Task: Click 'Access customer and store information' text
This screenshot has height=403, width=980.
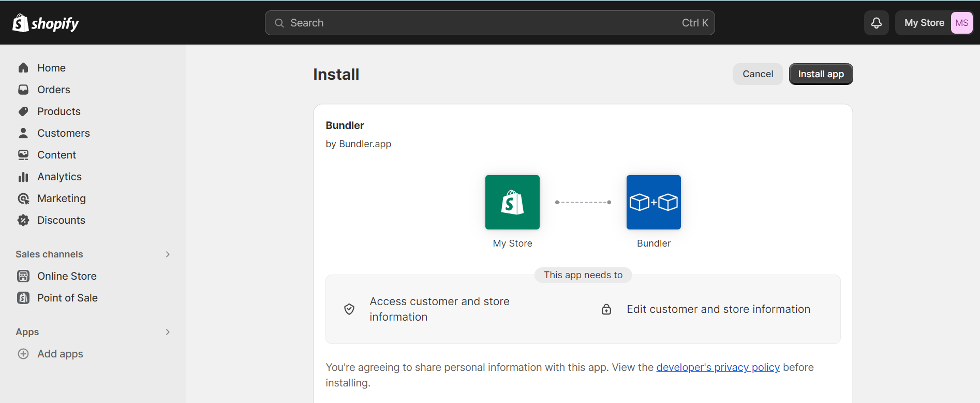Action: point(439,309)
